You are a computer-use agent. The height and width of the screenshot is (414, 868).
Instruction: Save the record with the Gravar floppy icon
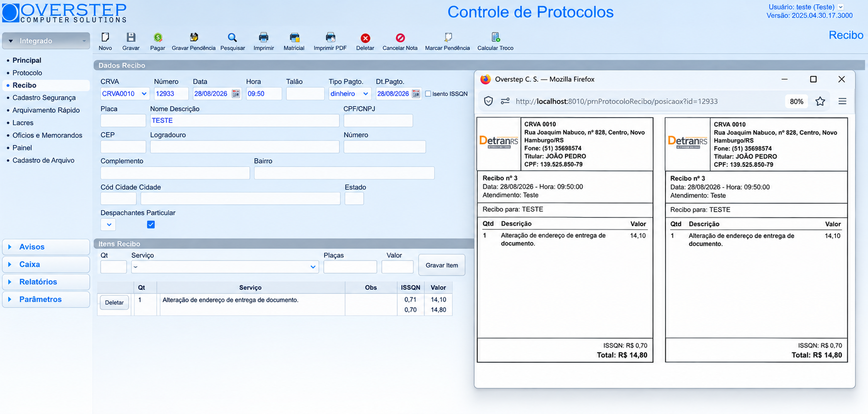130,37
